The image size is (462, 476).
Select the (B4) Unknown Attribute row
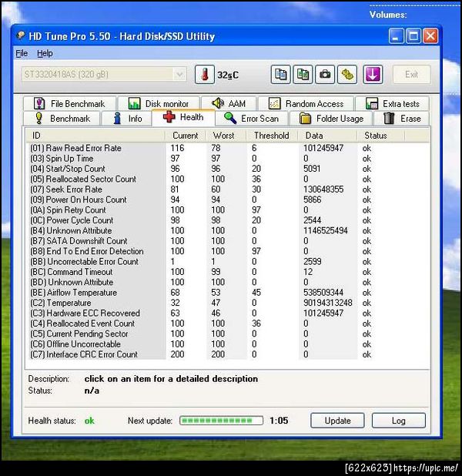(x=228, y=231)
